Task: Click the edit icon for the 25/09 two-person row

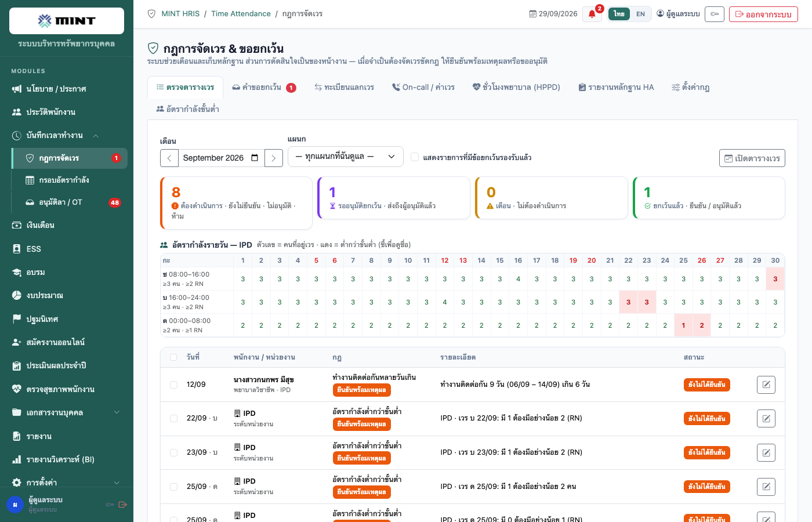Action: (x=766, y=487)
